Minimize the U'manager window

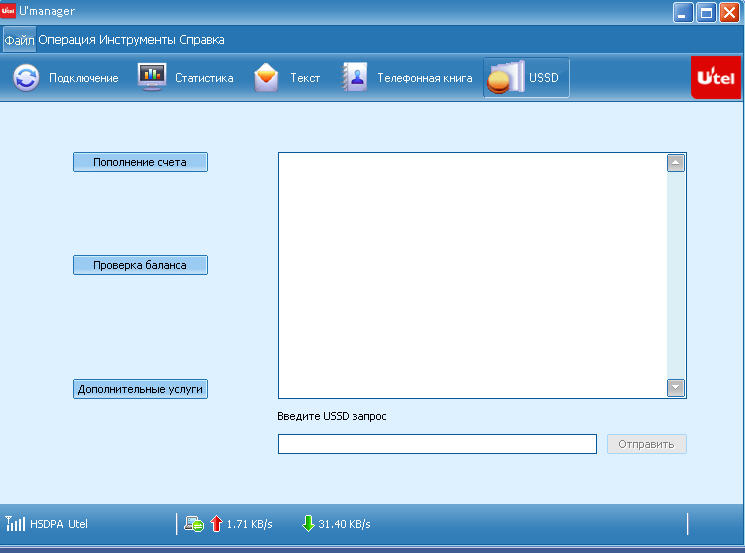point(683,12)
